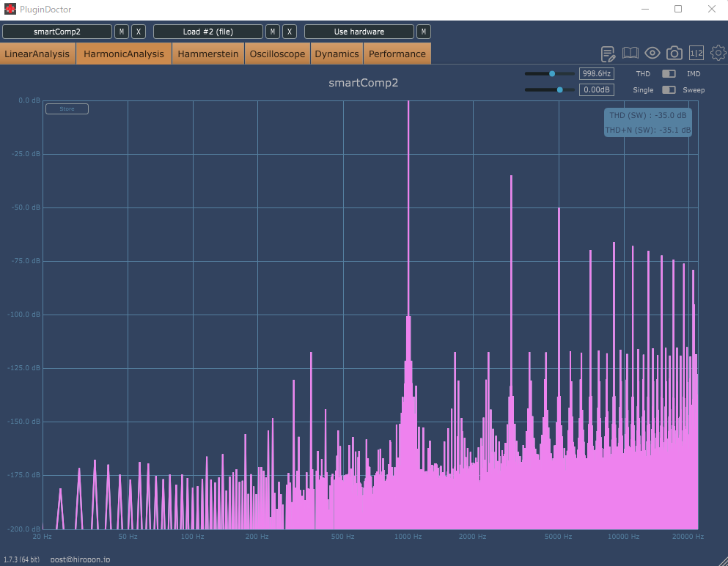Viewport: 728px width, 566px height.
Task: Click the Sweep mode label
Action: click(694, 90)
